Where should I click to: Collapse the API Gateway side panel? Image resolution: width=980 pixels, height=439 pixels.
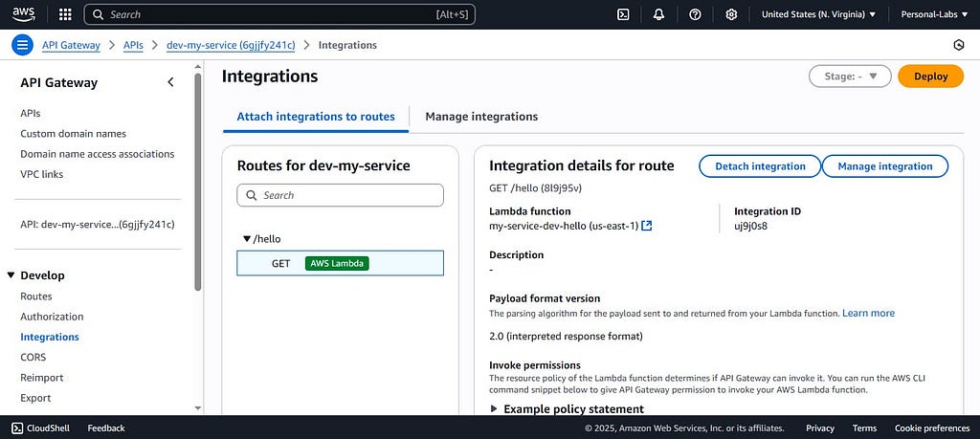coord(170,82)
